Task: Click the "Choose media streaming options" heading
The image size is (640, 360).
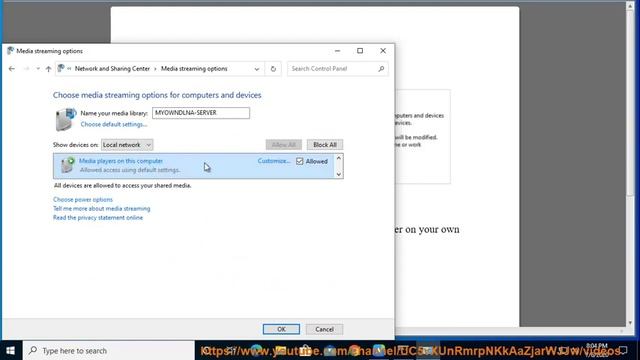Action: coord(157,95)
